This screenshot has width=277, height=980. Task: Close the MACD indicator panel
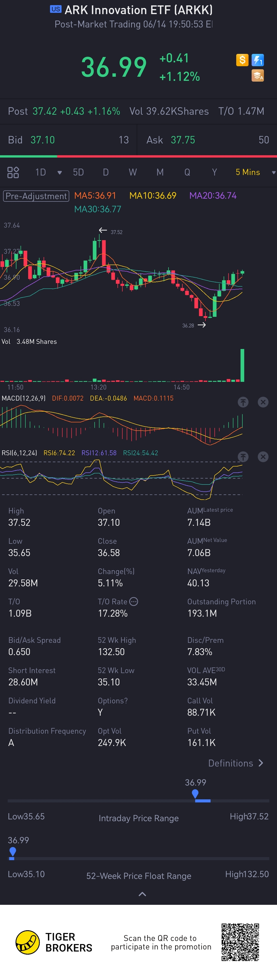pyautogui.click(x=263, y=402)
